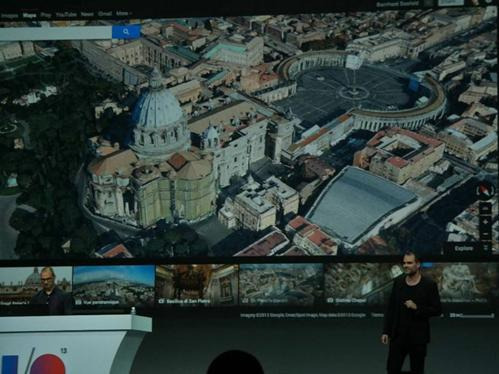Open the St. Peter's Square aerial thumbnail

point(281,284)
